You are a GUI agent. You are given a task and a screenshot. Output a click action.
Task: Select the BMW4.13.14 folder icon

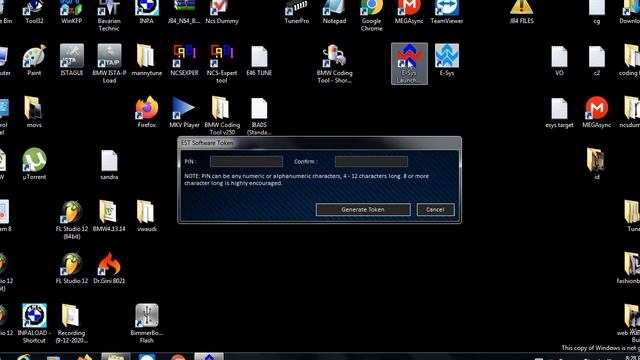point(109,216)
